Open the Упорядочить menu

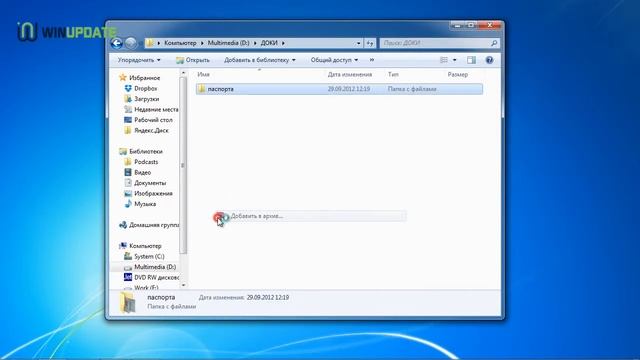139,60
